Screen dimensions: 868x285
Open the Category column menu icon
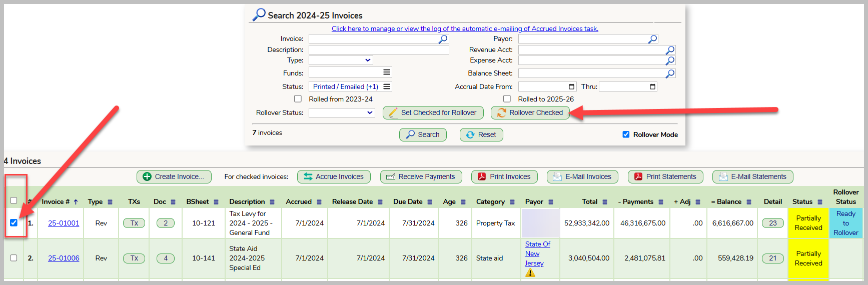[512, 202]
